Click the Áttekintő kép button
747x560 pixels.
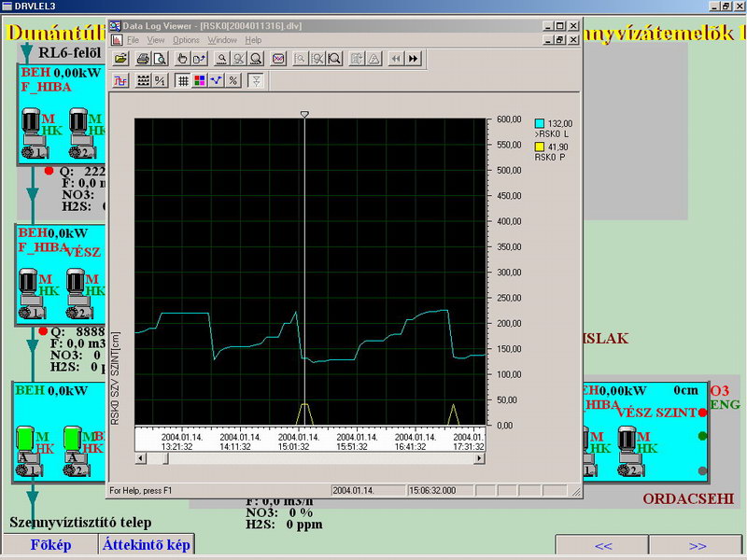147,545
